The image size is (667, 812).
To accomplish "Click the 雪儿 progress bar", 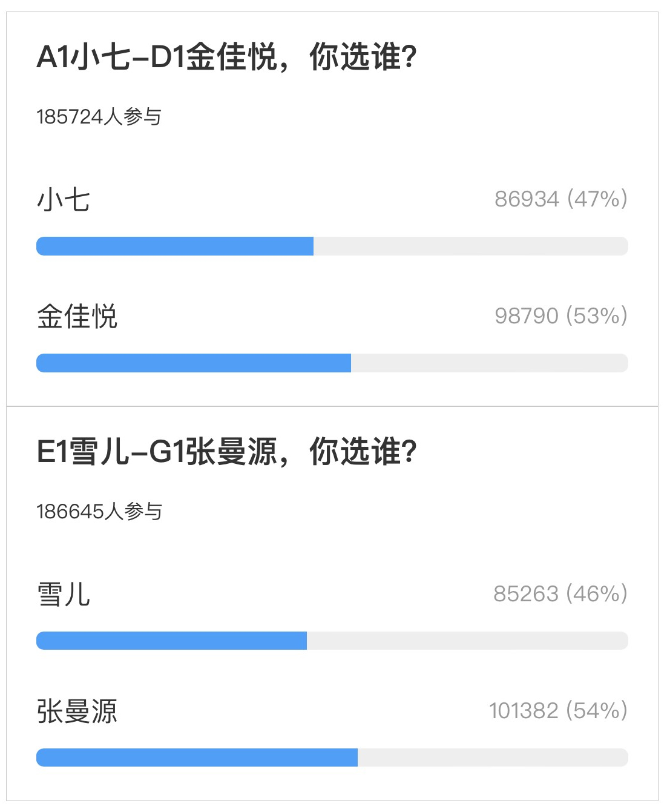I will click(332, 641).
